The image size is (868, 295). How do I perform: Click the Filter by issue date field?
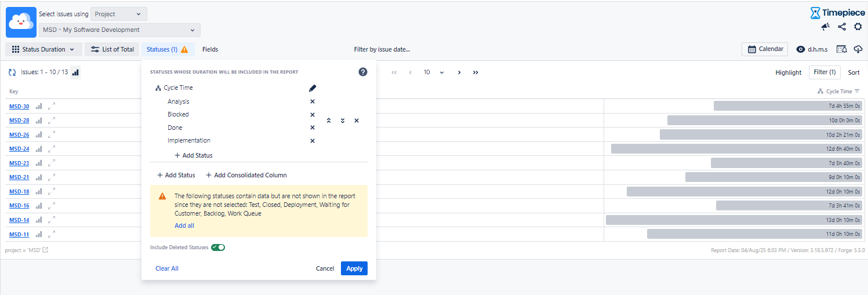click(382, 49)
